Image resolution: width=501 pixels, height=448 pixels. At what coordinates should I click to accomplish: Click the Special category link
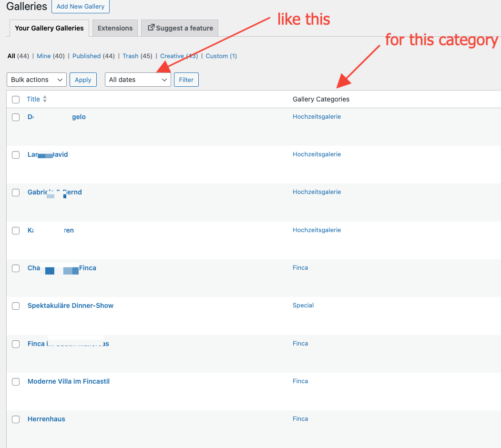(303, 305)
